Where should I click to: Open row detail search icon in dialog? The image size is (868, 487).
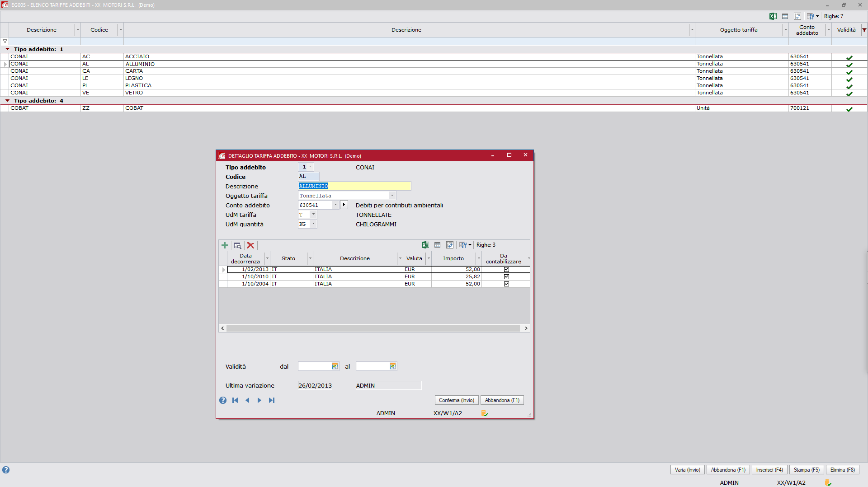point(237,245)
